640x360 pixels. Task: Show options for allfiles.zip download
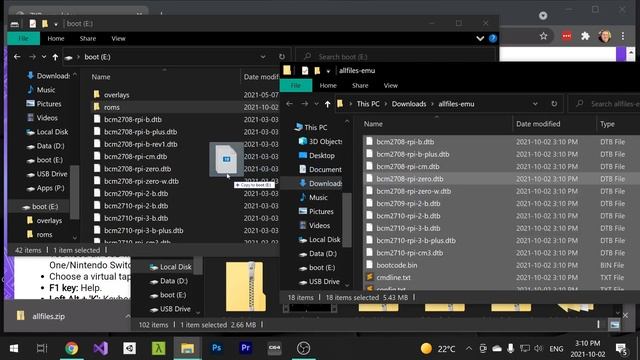(127, 316)
